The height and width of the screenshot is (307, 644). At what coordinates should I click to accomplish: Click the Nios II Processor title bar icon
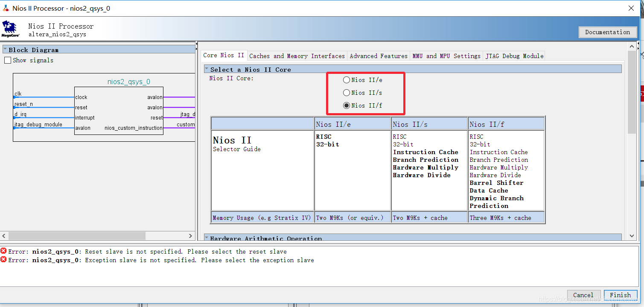click(6, 8)
